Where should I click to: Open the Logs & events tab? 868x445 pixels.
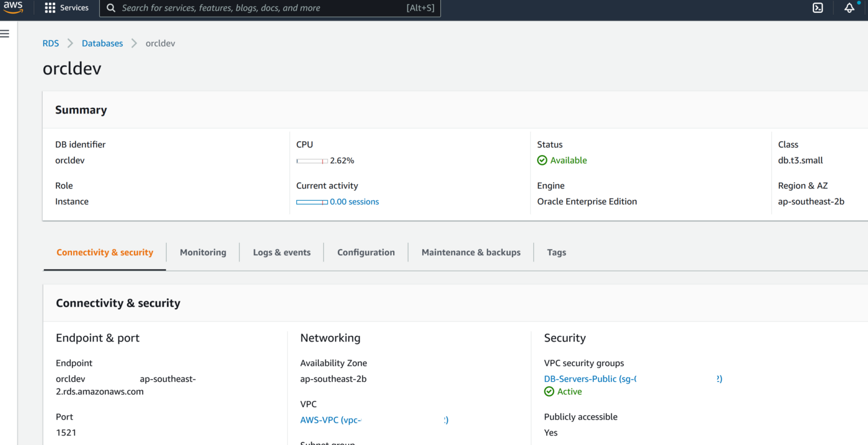pos(281,252)
